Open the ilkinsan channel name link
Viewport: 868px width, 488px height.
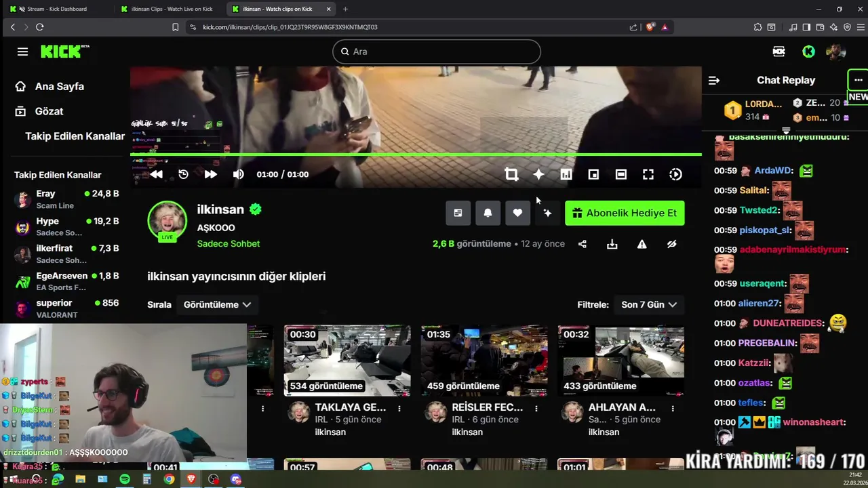pyautogui.click(x=220, y=209)
